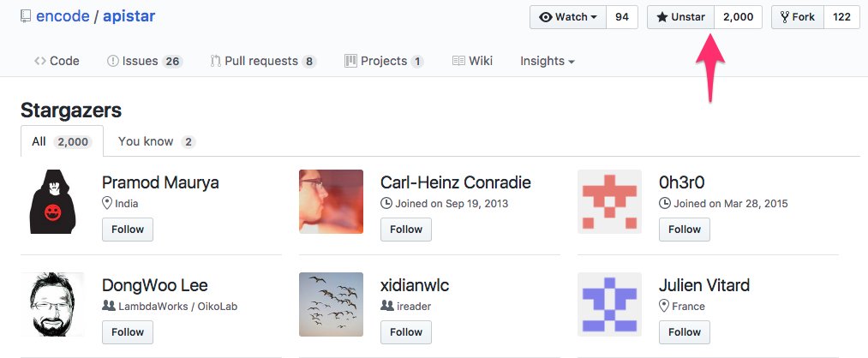This screenshot has height=358, width=868.
Task: Click the India location text
Action: click(127, 204)
